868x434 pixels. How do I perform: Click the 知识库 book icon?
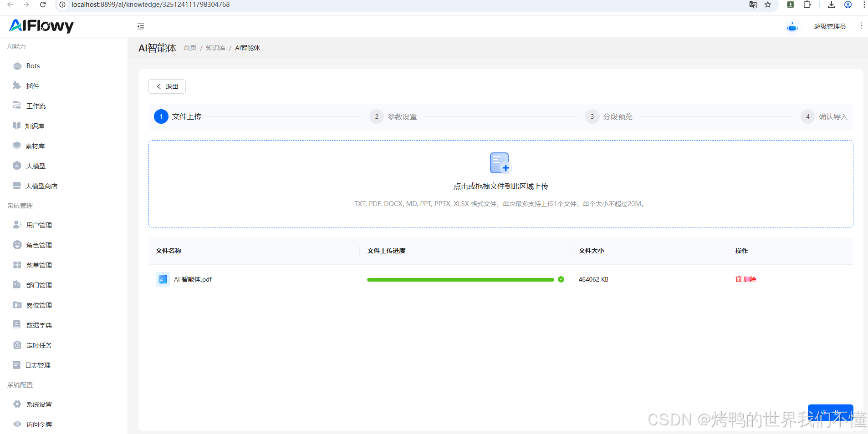click(17, 126)
